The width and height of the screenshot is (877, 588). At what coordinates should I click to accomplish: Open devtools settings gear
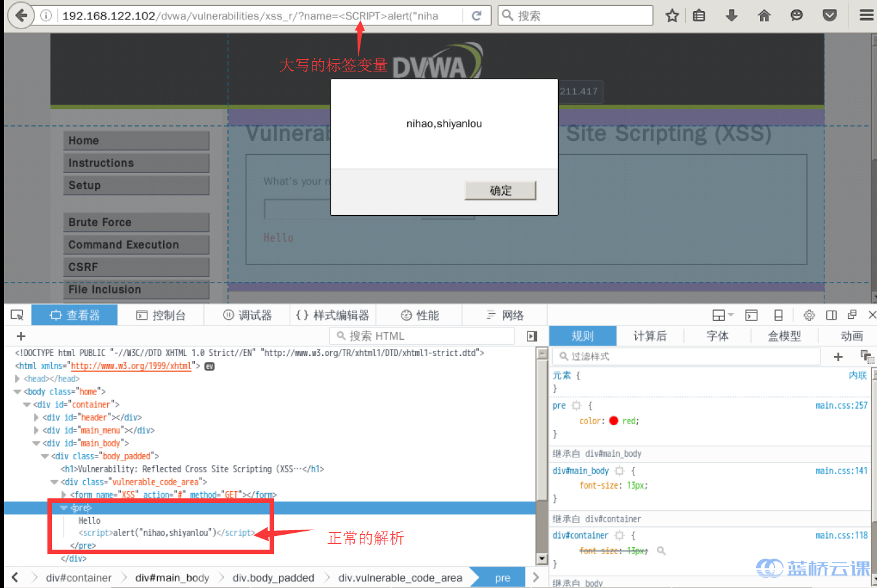809,315
